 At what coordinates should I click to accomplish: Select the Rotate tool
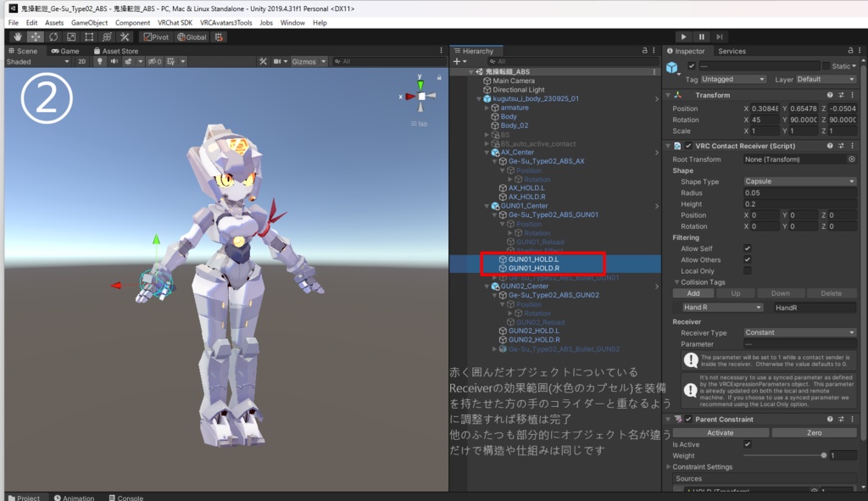click(x=53, y=37)
